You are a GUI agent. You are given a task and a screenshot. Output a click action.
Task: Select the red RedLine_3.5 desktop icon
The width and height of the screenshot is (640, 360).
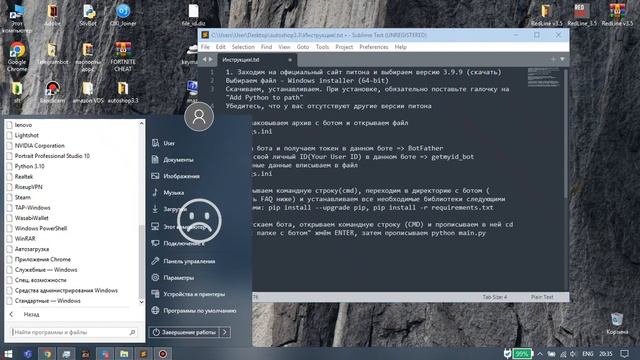click(582, 15)
